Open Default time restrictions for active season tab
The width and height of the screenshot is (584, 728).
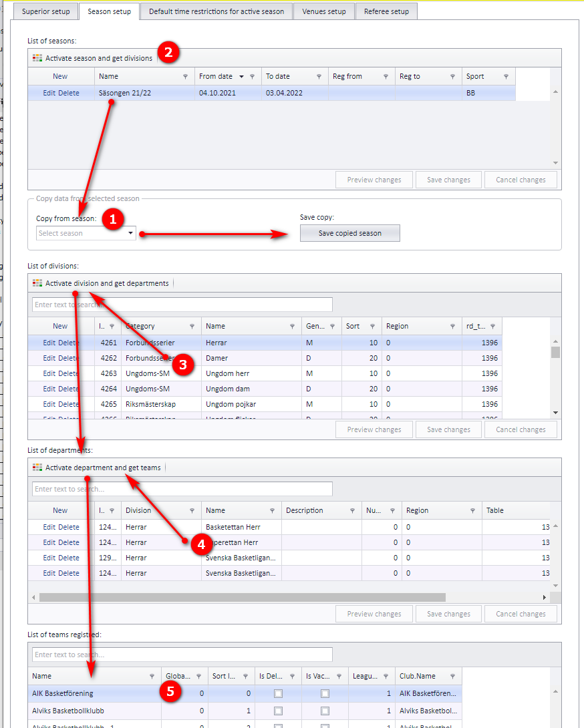216,11
